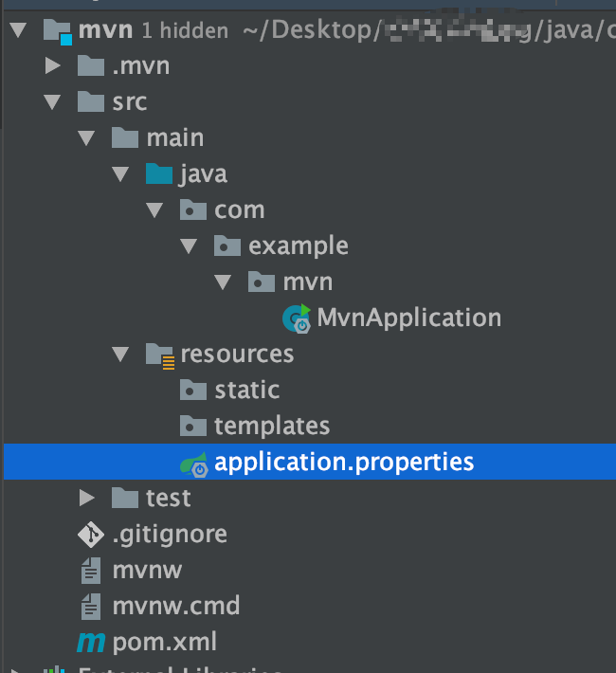Select the pom.xml file name
Screen dimensions: 616x673
164,643
